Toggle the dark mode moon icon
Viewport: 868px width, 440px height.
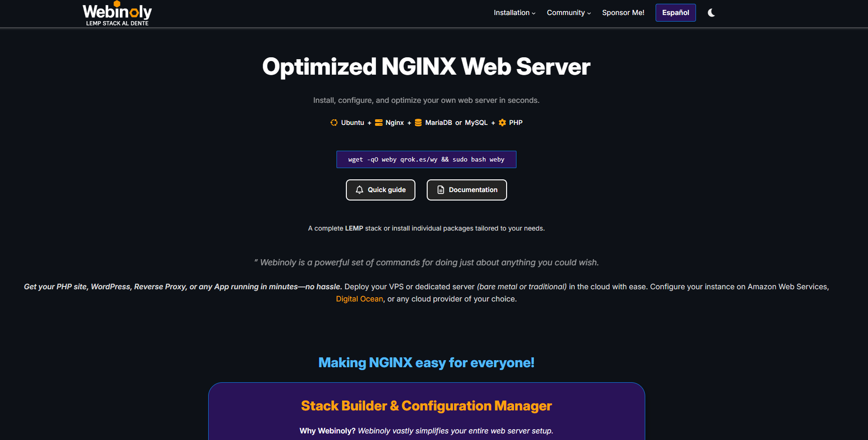coord(712,13)
